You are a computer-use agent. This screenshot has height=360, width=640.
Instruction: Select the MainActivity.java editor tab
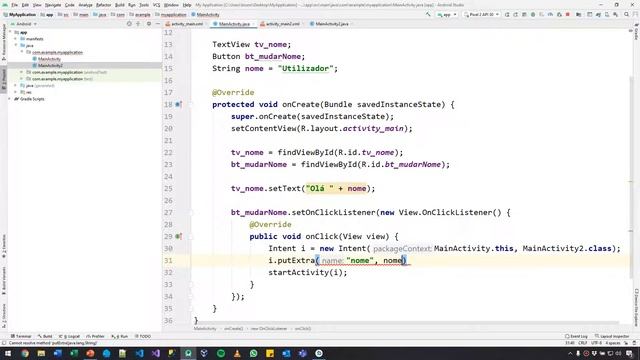[234, 24]
